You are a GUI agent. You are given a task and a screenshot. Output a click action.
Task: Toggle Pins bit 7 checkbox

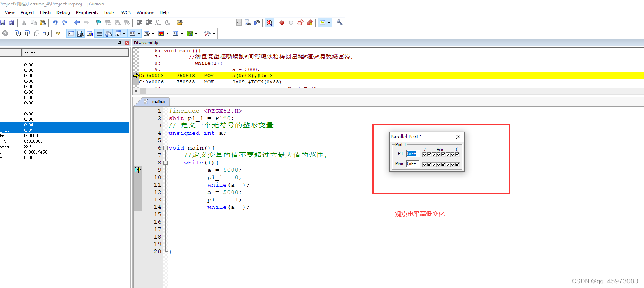(x=425, y=164)
